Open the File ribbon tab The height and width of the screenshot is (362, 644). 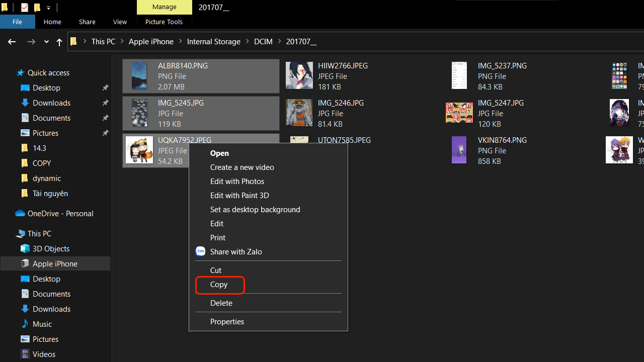coord(17,22)
